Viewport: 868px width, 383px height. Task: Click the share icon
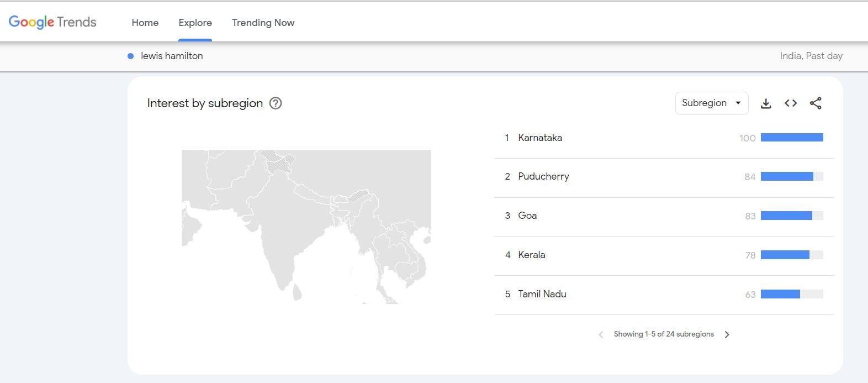point(816,103)
